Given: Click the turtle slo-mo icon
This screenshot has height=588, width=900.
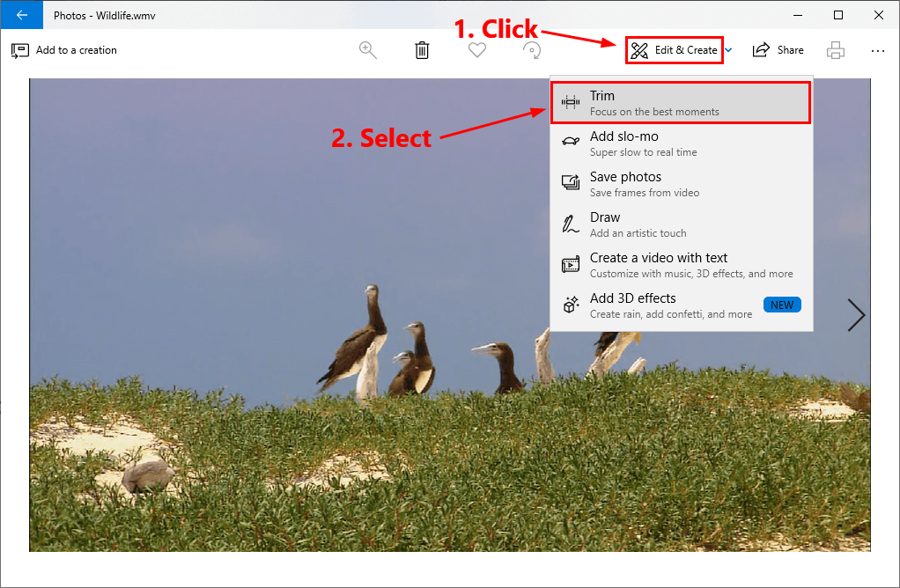Looking at the screenshot, I should (x=571, y=141).
